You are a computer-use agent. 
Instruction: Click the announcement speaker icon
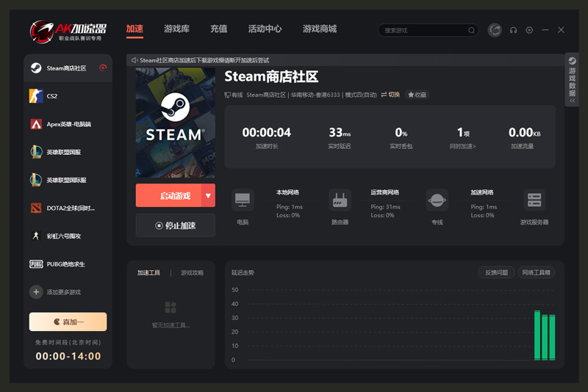(135, 60)
